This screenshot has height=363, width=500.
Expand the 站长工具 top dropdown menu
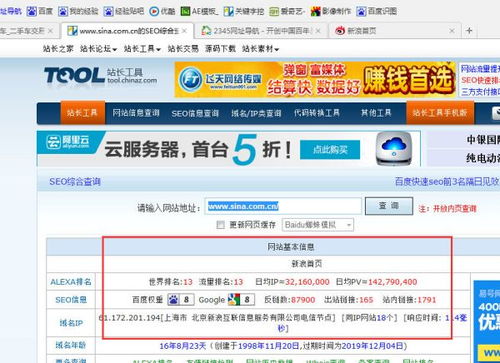[x=142, y=49]
